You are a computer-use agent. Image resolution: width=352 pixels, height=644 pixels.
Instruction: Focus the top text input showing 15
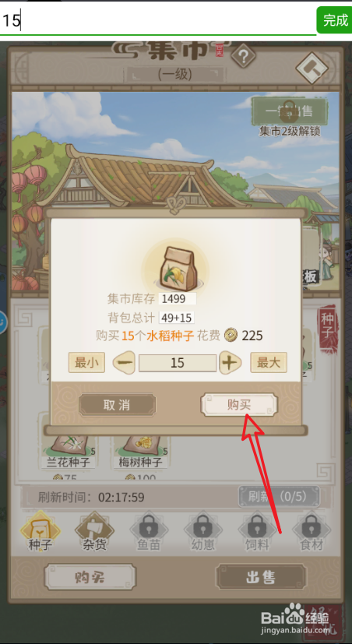158,20
